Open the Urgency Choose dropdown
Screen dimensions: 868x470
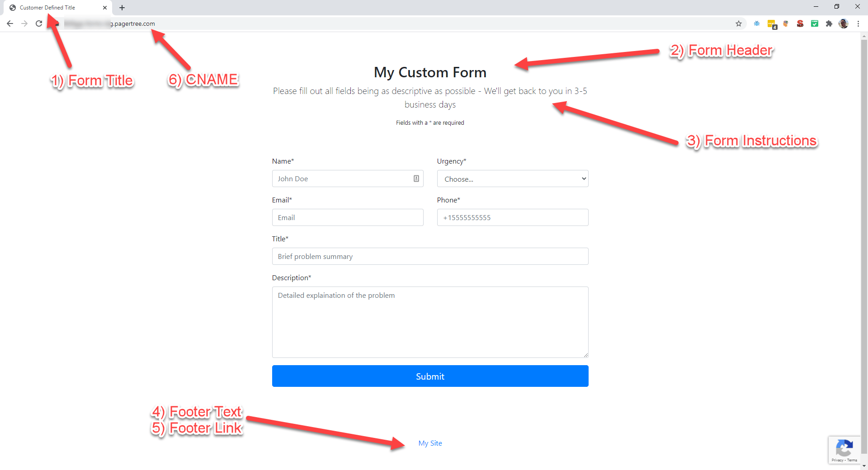pos(512,179)
